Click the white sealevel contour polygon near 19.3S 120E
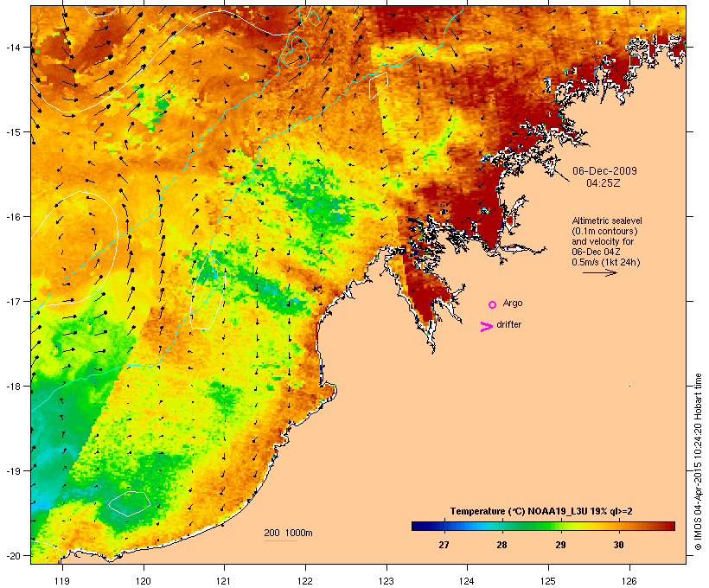The image size is (709, 588). [x=130, y=503]
